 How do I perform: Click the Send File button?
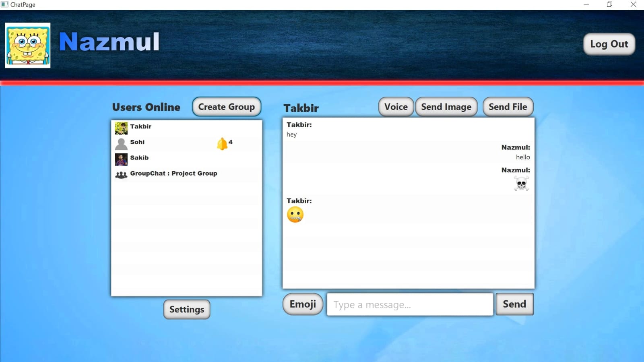click(508, 107)
